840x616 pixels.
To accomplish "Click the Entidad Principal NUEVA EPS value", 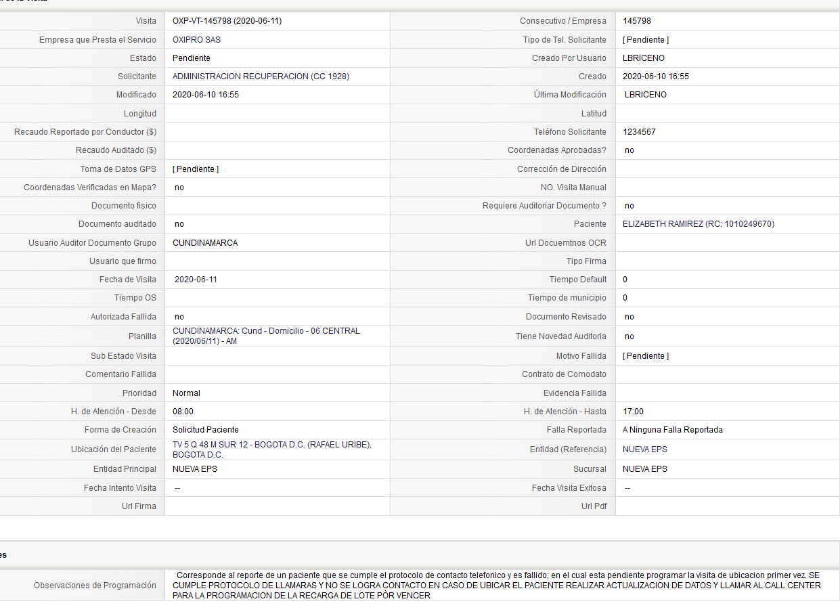I will 195,469.
